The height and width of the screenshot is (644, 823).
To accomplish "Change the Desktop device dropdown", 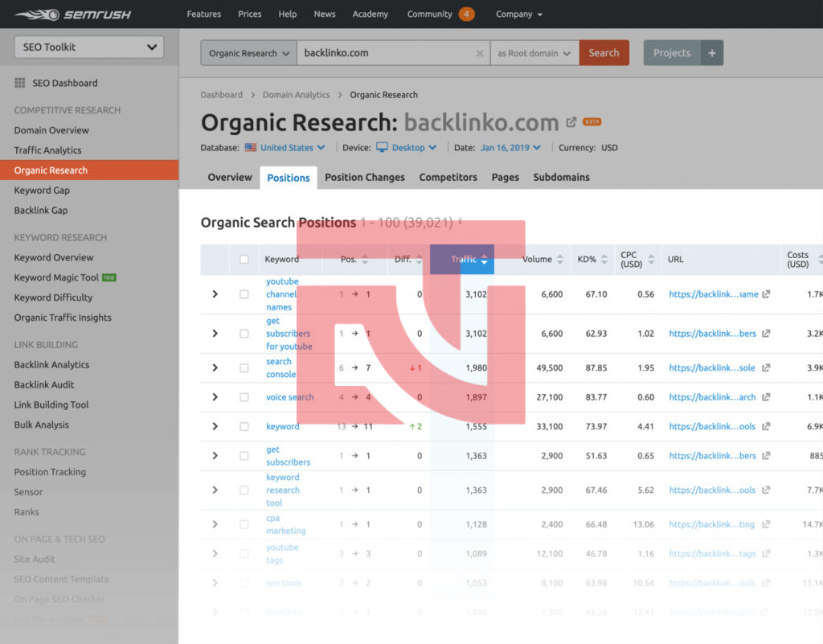I will (414, 147).
